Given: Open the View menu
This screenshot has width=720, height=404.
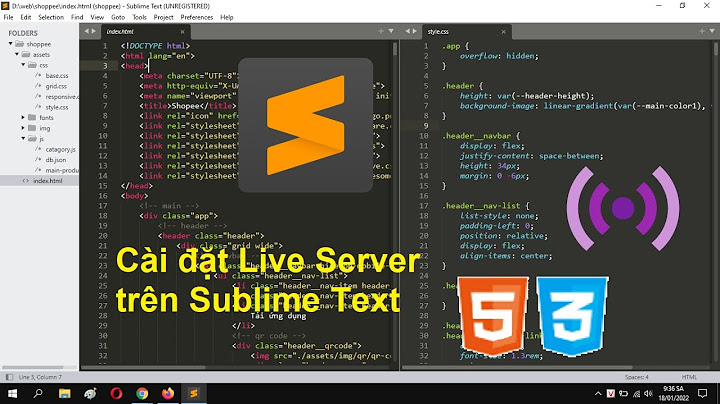Looking at the screenshot, I should pos(97,17).
